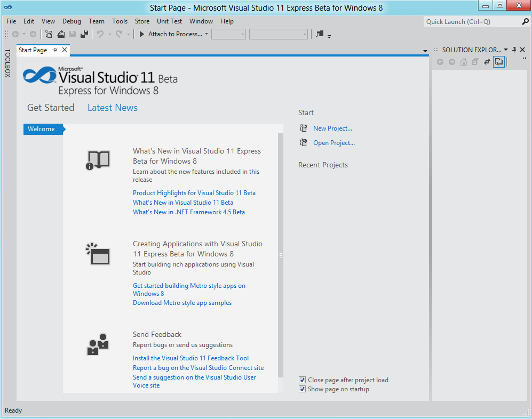This screenshot has height=419, width=532.
Task: Click the Save All toolbar icon
Action: pyautogui.click(x=84, y=34)
